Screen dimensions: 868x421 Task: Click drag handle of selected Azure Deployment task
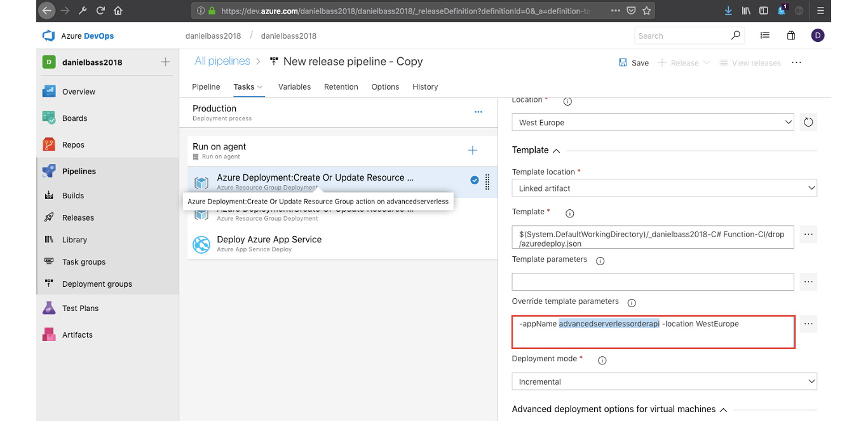tap(487, 182)
